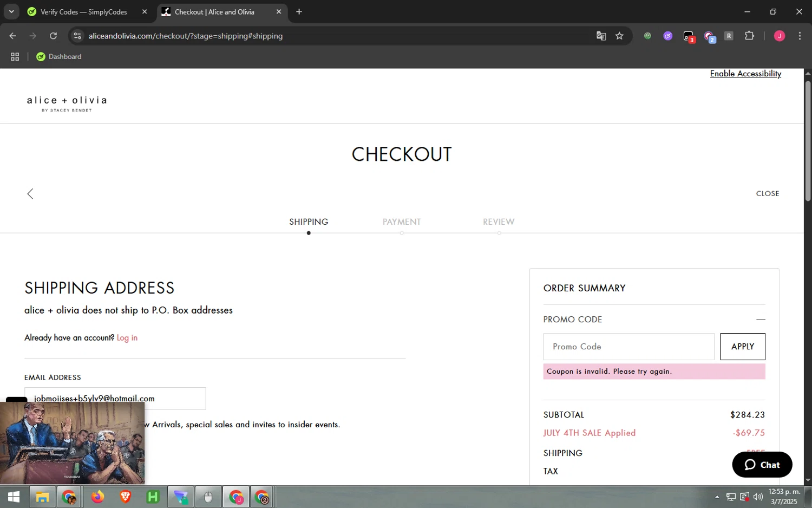The image size is (812, 508).
Task: Show hidden system tray icons
Action: coord(717,497)
